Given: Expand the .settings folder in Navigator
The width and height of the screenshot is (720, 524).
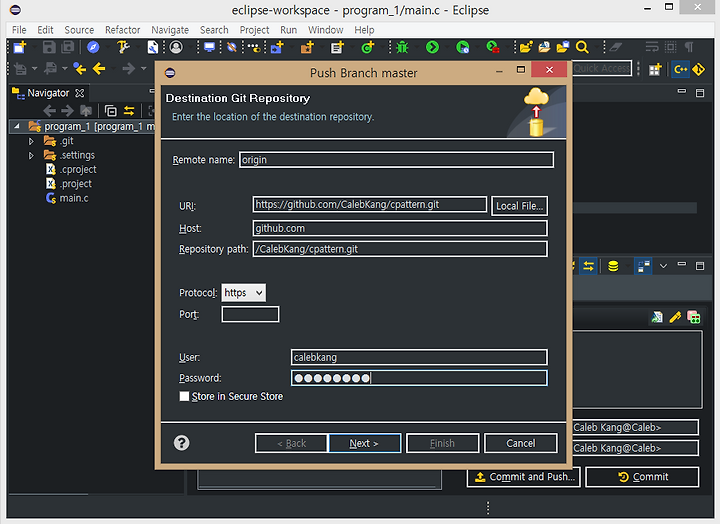Looking at the screenshot, I should [x=31, y=156].
